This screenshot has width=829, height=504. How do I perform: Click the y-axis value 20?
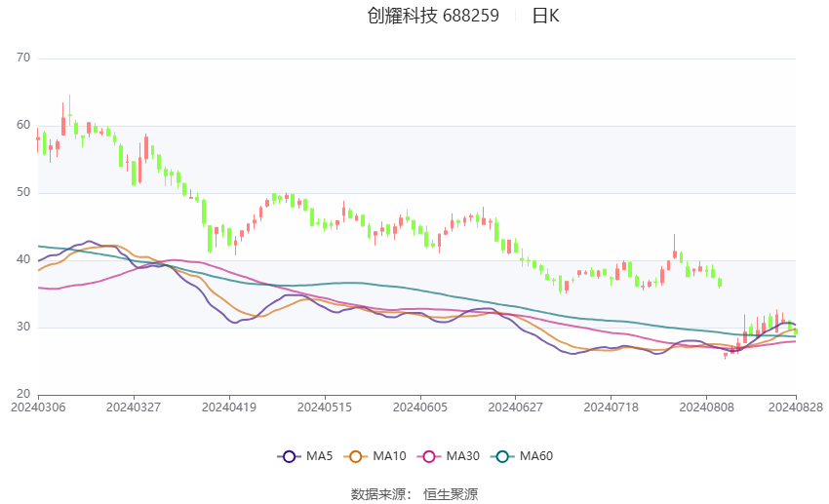(23, 394)
